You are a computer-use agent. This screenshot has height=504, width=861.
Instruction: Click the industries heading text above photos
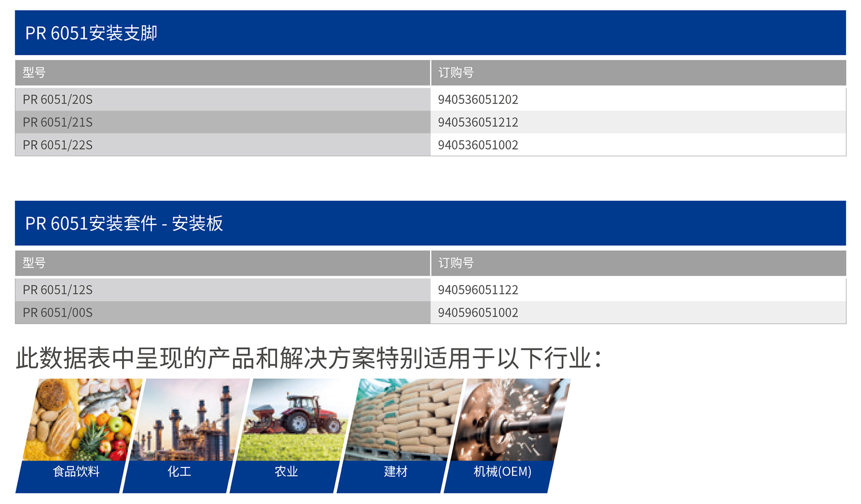click(309, 359)
